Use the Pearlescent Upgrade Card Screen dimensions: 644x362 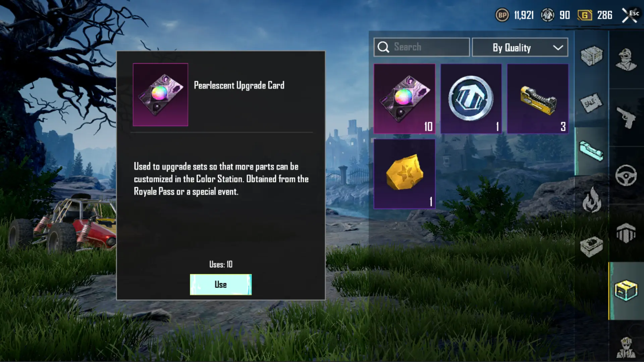(221, 285)
